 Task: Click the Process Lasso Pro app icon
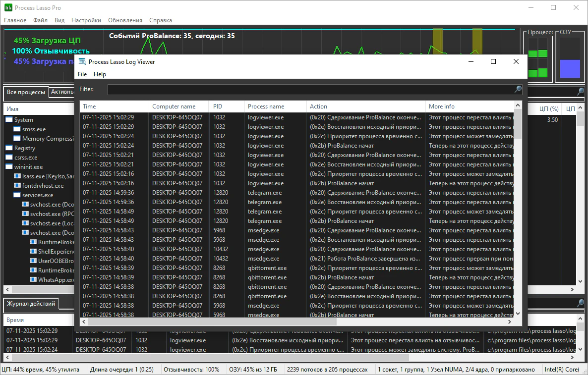pos(8,8)
